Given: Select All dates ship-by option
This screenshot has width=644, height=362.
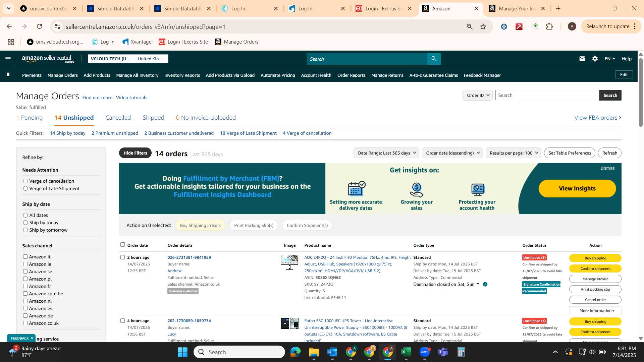Looking at the screenshot, I should coord(25,215).
